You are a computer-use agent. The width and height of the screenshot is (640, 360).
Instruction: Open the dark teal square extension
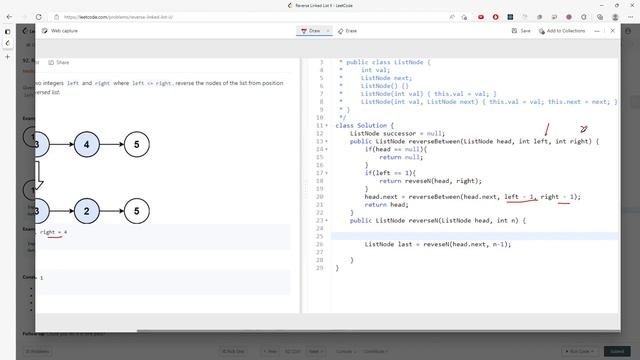coord(510,17)
